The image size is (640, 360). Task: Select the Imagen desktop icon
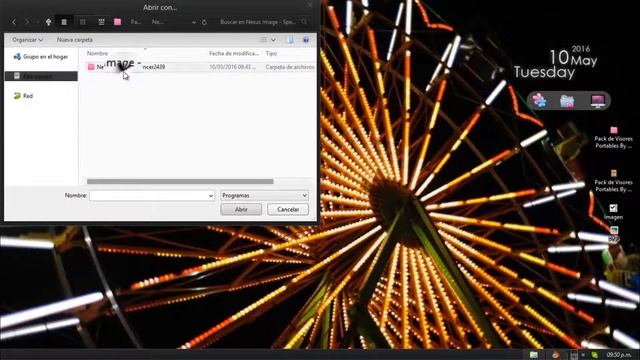(x=613, y=212)
